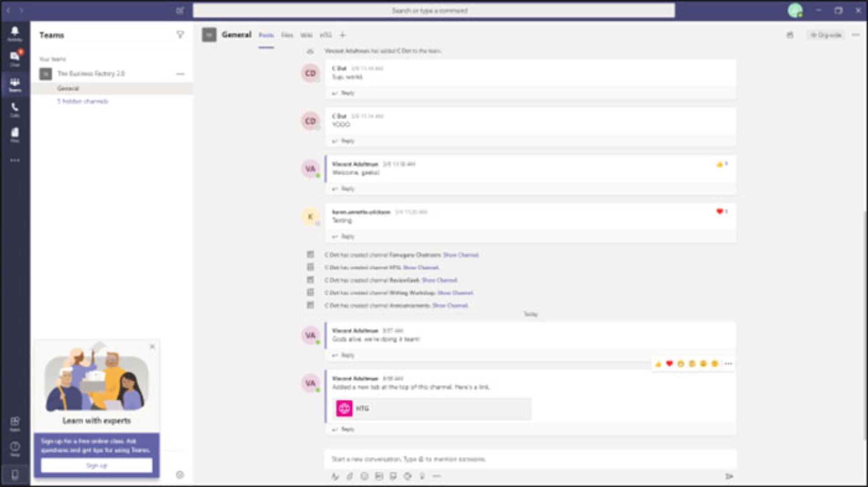
Task: Switch to the Posts tab
Action: point(266,35)
